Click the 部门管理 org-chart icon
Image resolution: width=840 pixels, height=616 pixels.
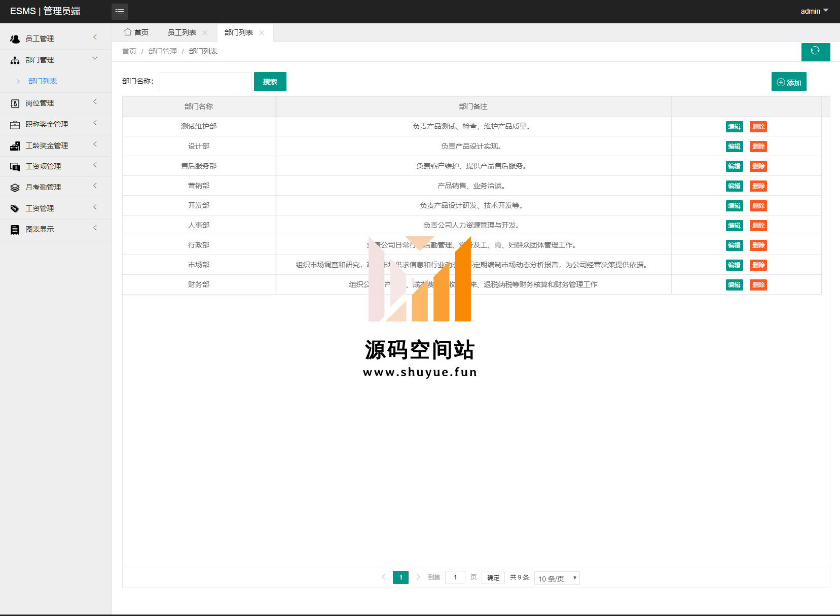pyautogui.click(x=15, y=60)
